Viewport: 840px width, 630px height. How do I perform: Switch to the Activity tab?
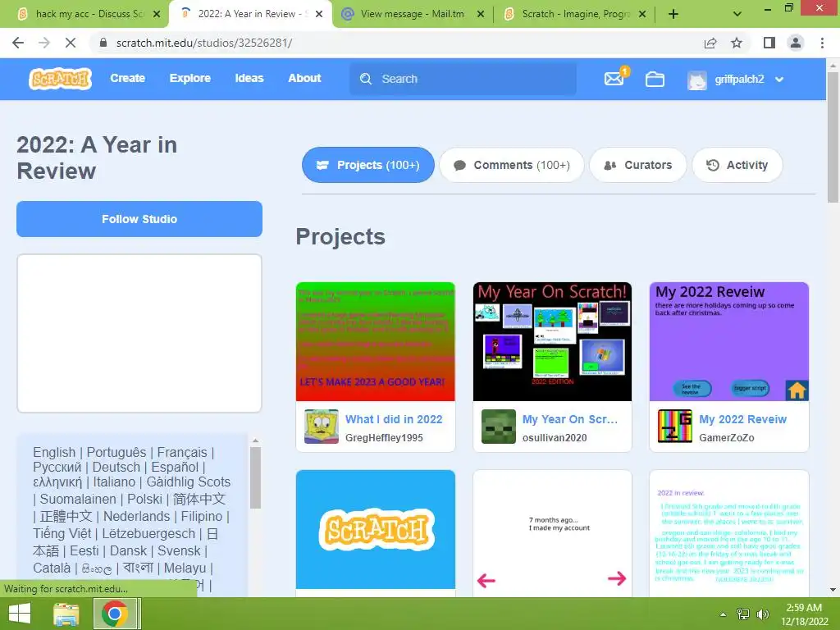point(737,165)
